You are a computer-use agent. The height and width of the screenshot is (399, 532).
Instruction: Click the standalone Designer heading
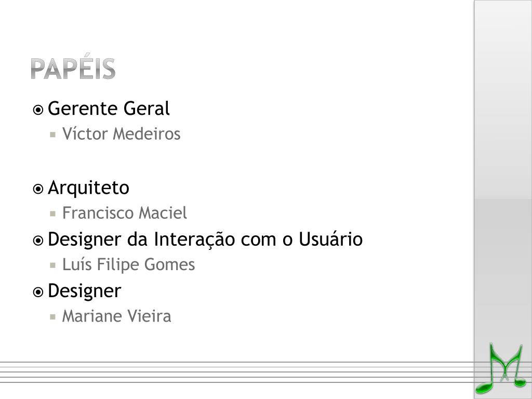pos(85,291)
